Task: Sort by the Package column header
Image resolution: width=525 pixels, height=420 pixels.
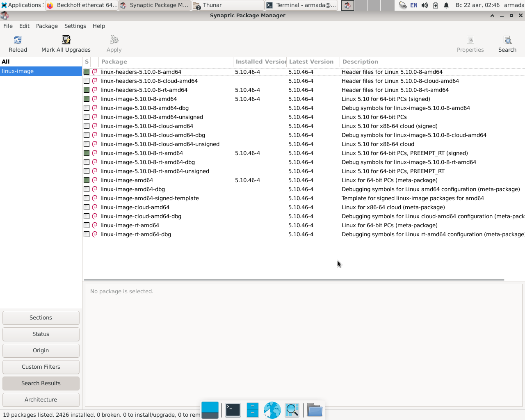Action: coord(166,62)
